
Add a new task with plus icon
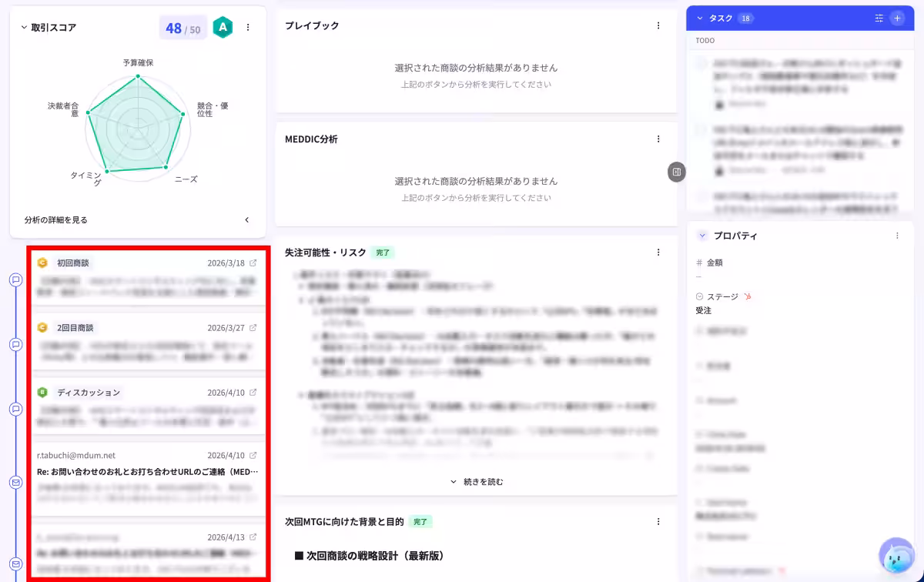(x=898, y=18)
